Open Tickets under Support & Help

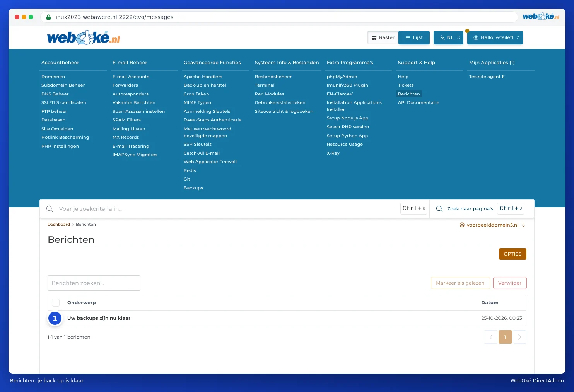[406, 85]
